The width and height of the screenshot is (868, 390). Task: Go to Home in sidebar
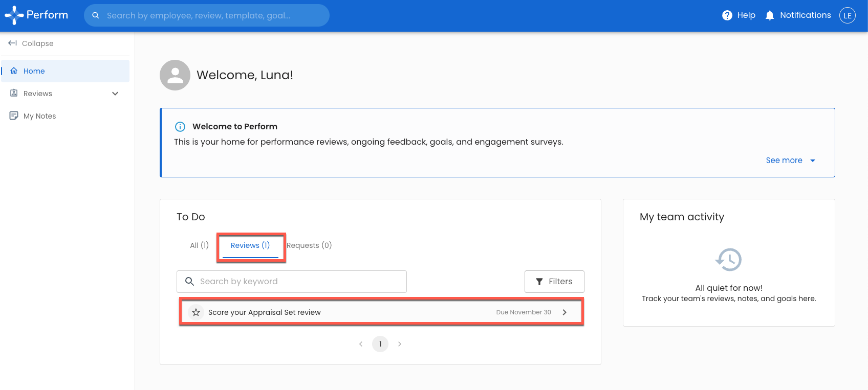click(x=65, y=71)
